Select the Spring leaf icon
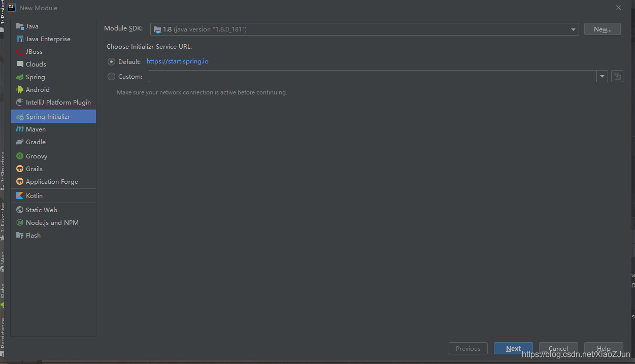This screenshot has height=364, width=635. pos(20,77)
